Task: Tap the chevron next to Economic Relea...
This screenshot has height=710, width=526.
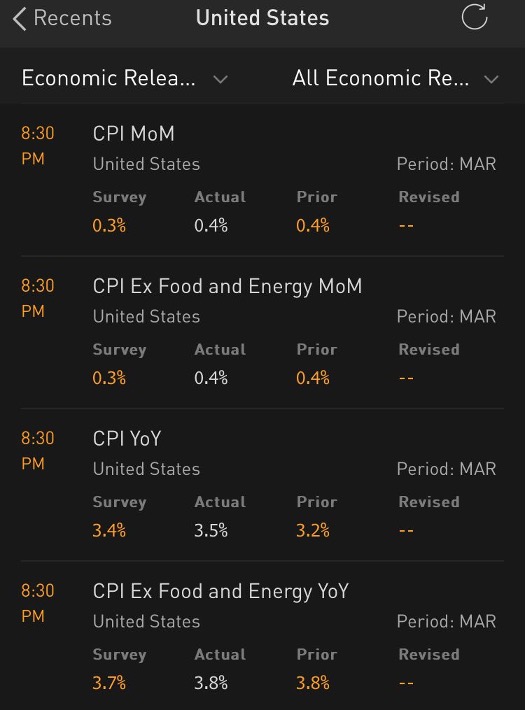Action: click(220, 80)
